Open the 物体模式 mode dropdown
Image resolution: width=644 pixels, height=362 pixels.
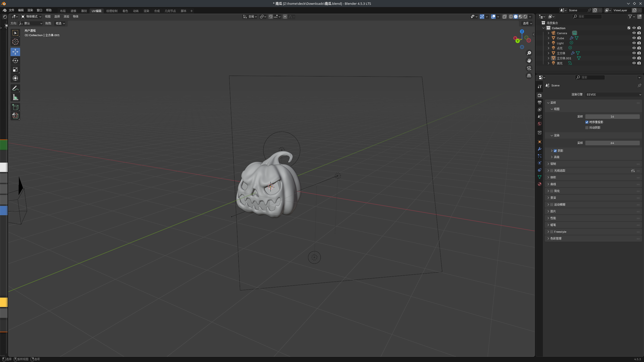(31, 17)
